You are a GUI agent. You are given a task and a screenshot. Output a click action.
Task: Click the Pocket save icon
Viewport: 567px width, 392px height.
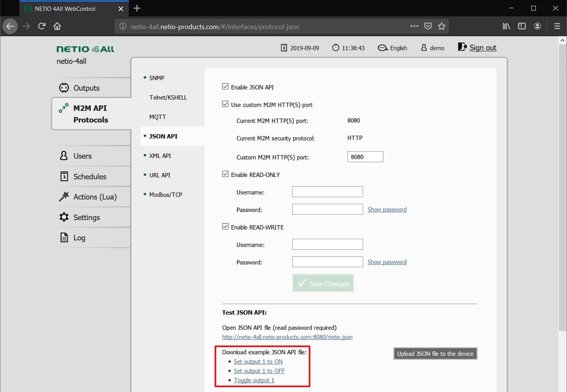(x=428, y=26)
